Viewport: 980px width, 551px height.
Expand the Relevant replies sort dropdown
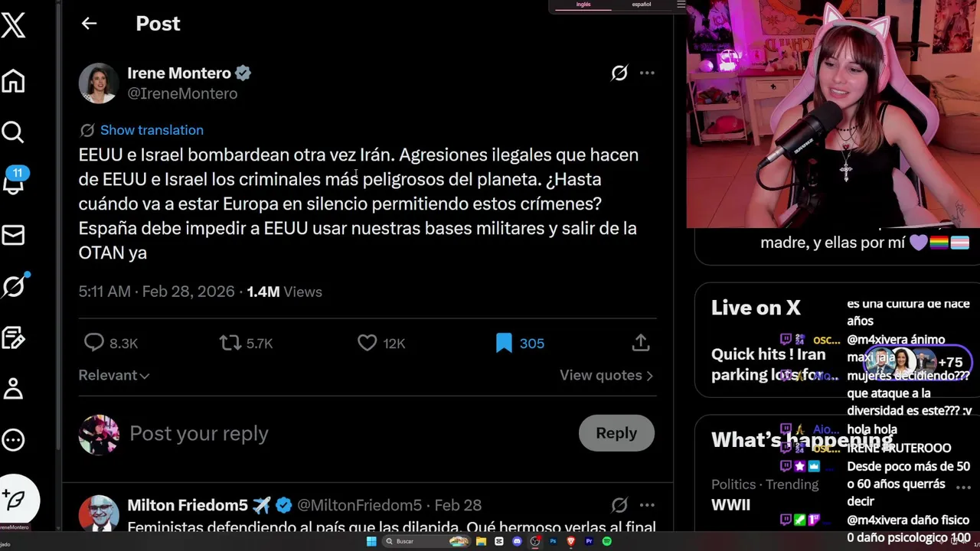point(114,375)
